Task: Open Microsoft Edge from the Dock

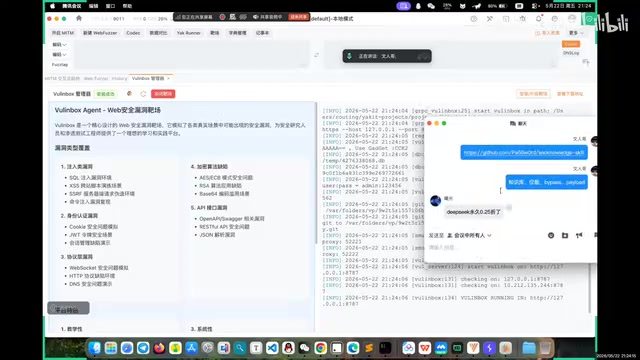Action: (353, 348)
